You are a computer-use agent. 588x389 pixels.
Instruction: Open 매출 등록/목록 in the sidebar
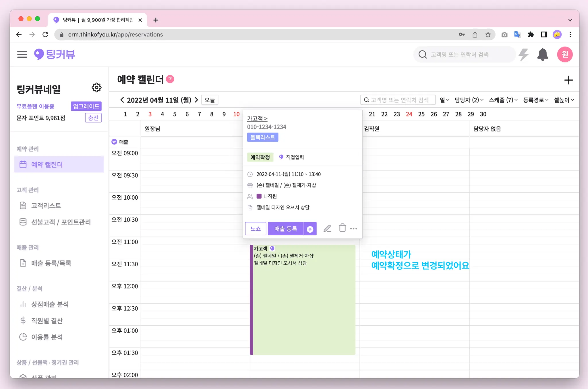point(51,263)
